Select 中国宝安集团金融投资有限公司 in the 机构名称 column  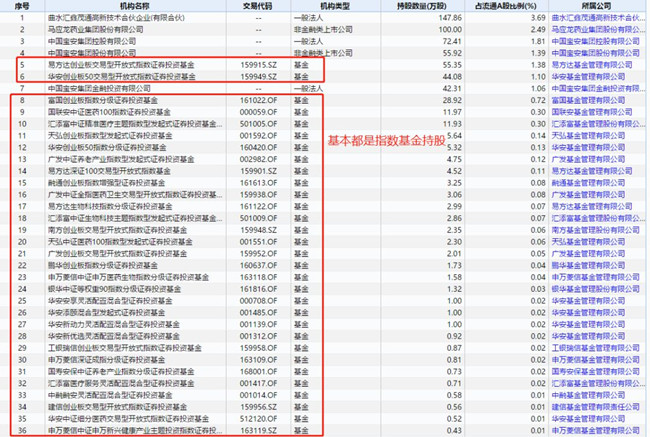click(x=99, y=88)
